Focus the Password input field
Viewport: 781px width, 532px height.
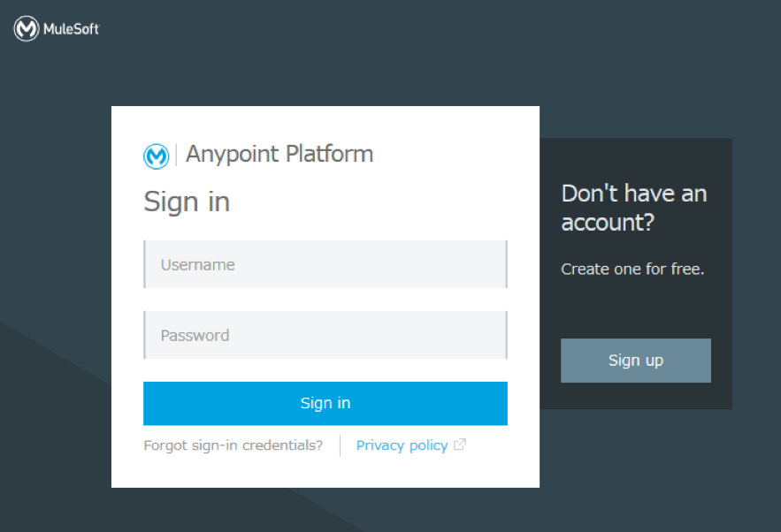coord(325,335)
